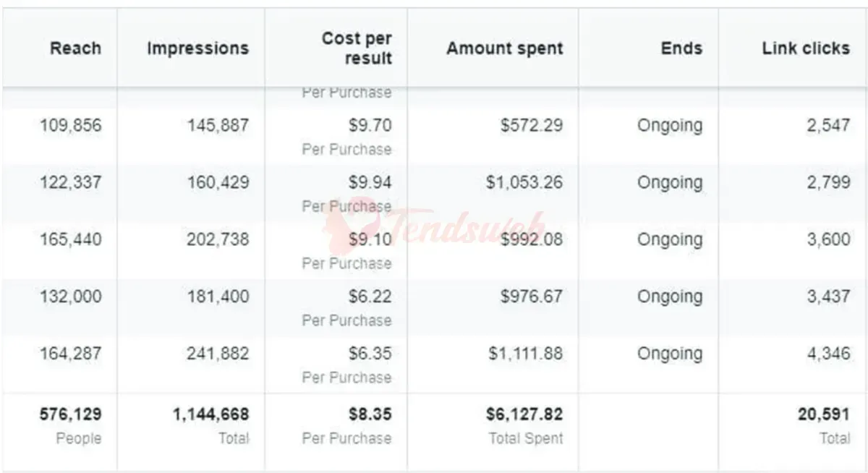Sort by the Amount spent column header
The height and width of the screenshot is (473, 868).
[504, 48]
